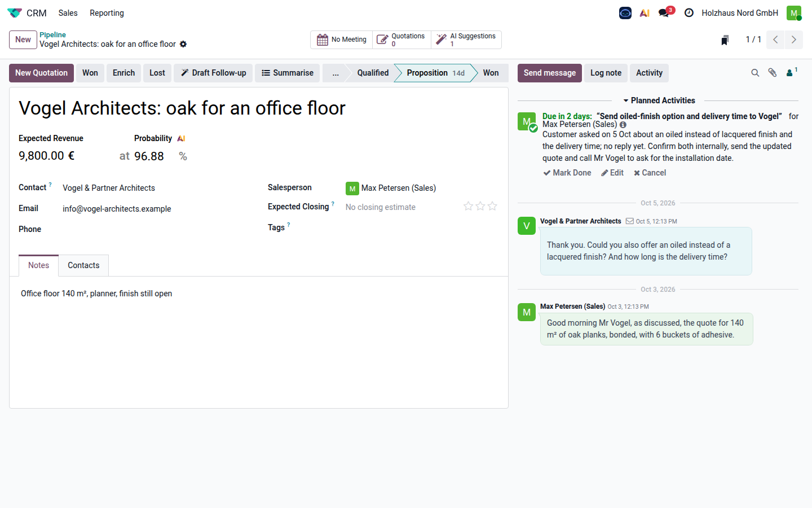
Task: Edit the planned activity
Action: (x=612, y=173)
